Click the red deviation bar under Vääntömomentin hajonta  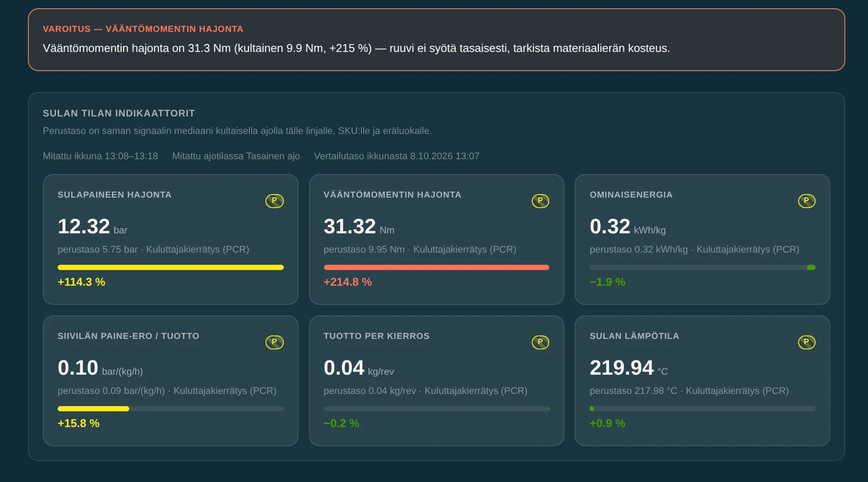(x=437, y=267)
